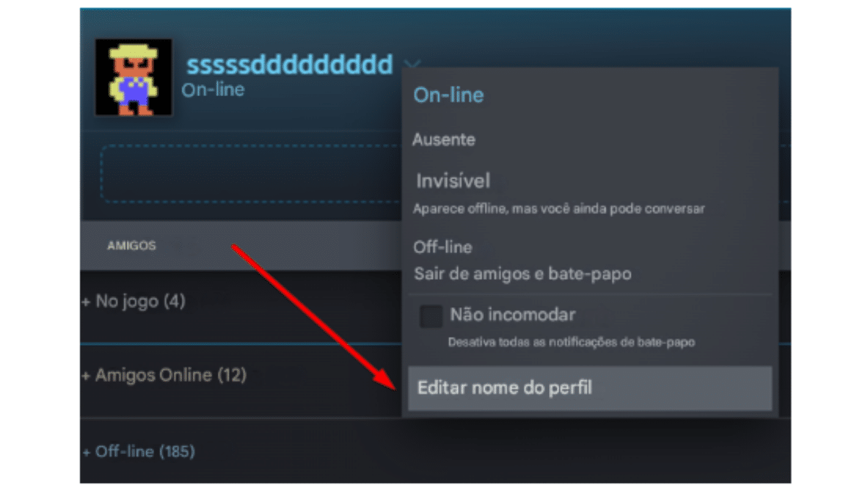Expand the Off-line (185) friends group
Image resolution: width=868 pixels, height=488 pixels.
(x=139, y=453)
